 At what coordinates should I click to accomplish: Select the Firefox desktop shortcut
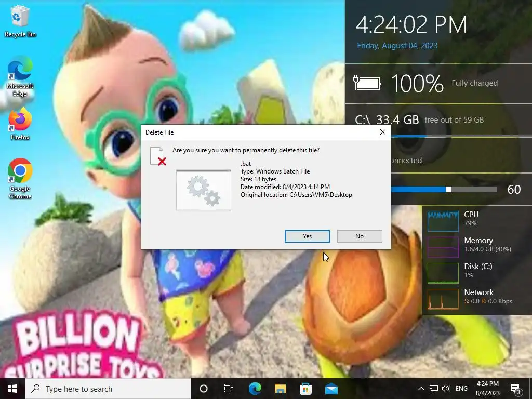pyautogui.click(x=20, y=124)
